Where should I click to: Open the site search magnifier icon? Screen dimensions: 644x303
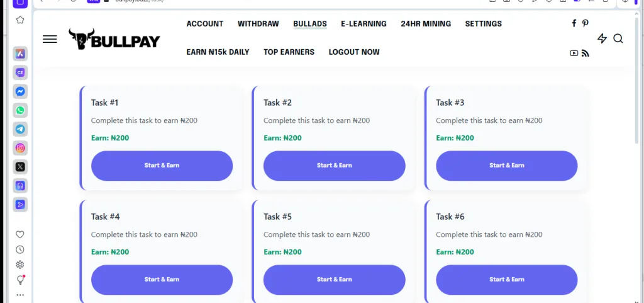pos(618,38)
